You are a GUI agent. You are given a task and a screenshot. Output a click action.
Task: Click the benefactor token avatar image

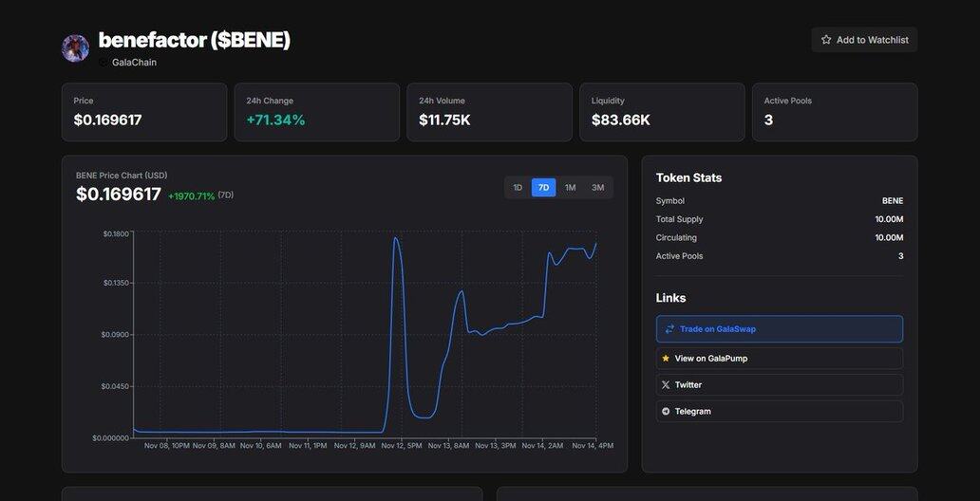point(75,48)
